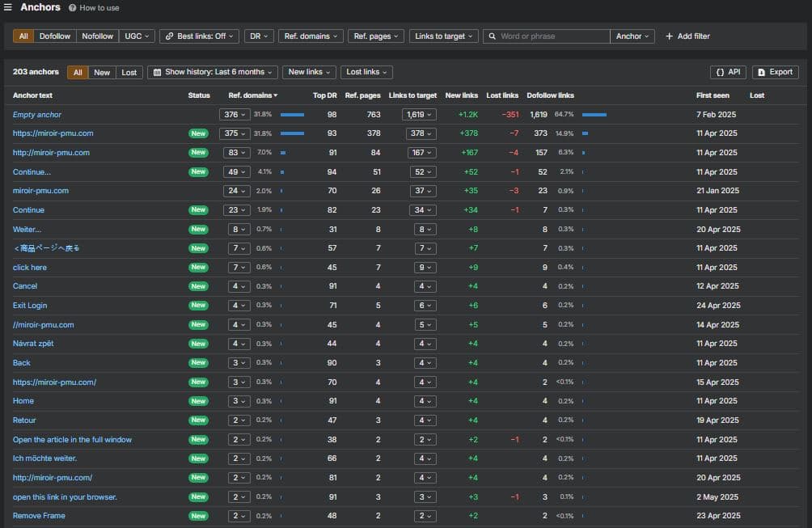Viewport: 812px width, 528px height.
Task: Click −351 lost links value
Action: (x=510, y=114)
